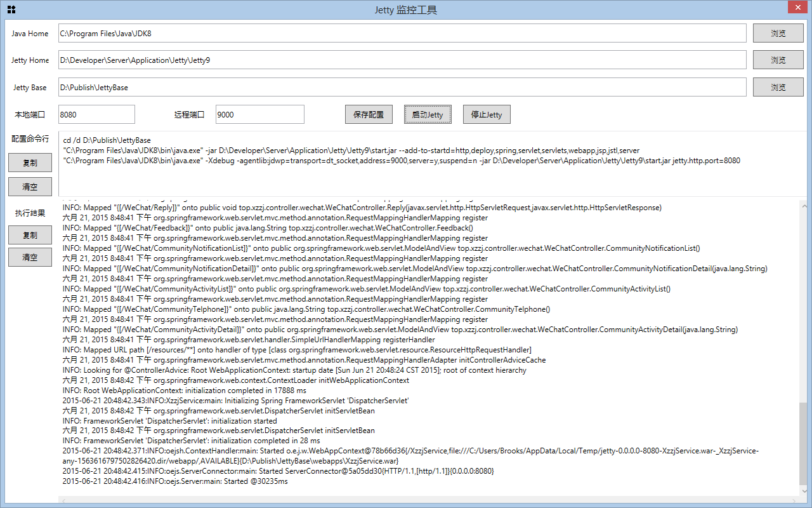
Task: Click 'initialization completed in 28 ms' log line
Action: point(191,441)
